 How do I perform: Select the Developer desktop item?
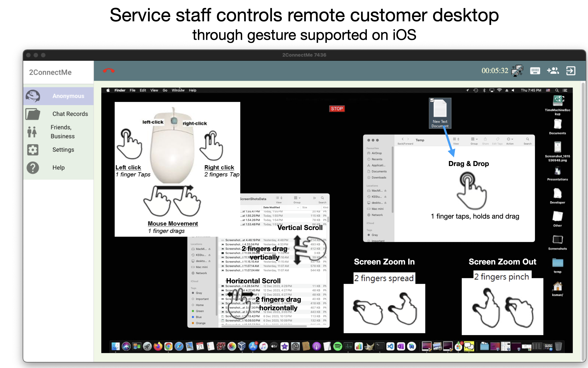click(x=557, y=196)
